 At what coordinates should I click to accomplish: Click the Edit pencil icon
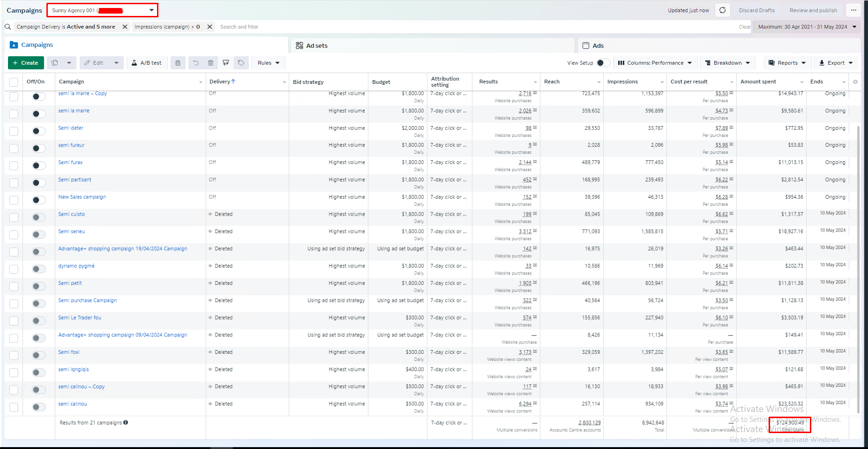pyautogui.click(x=87, y=63)
